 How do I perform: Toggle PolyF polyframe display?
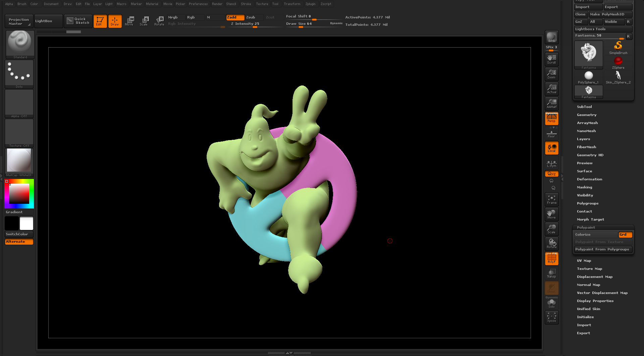pos(551,258)
